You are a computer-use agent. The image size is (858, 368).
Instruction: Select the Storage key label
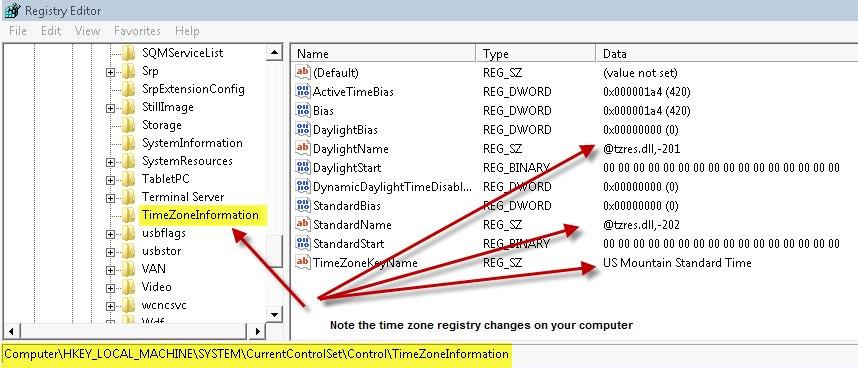pyautogui.click(x=161, y=125)
